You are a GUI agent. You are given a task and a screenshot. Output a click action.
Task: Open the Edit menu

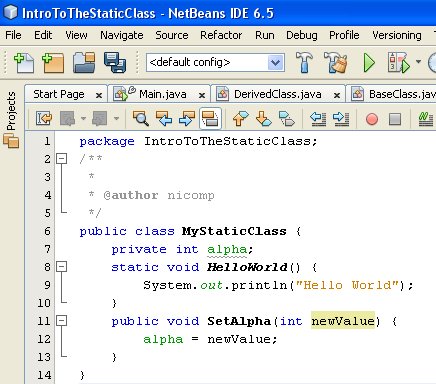43,35
